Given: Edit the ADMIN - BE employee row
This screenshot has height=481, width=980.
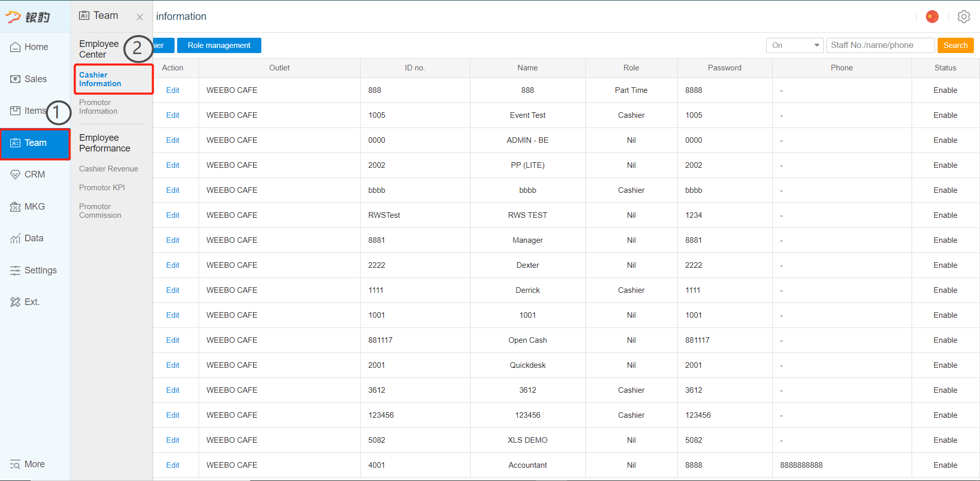Looking at the screenshot, I should point(173,140).
